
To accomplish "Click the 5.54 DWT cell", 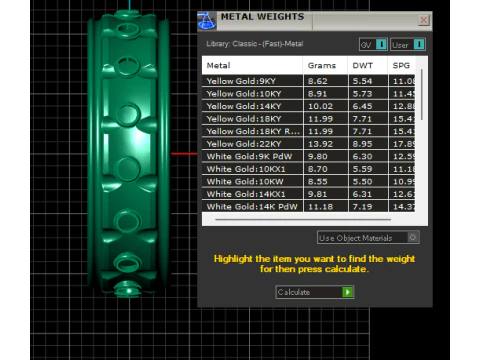I will point(368,81).
